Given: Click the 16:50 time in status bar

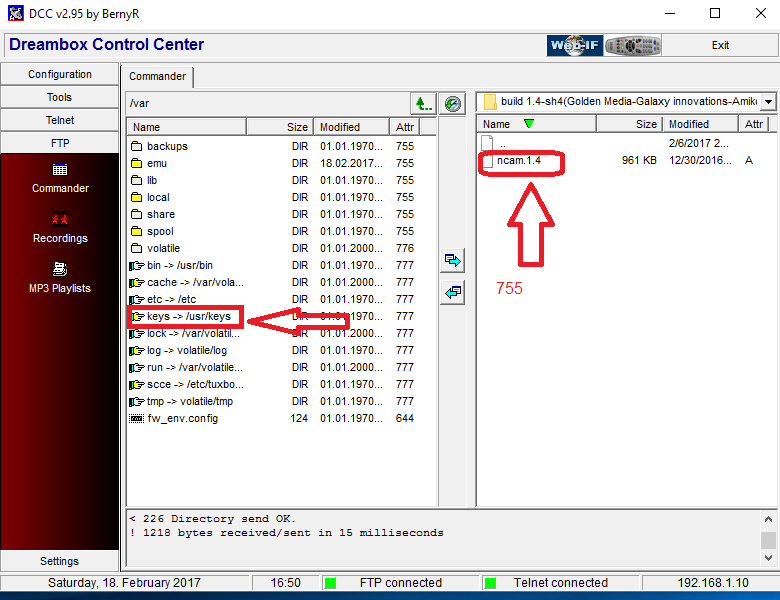Looking at the screenshot, I should [286, 583].
